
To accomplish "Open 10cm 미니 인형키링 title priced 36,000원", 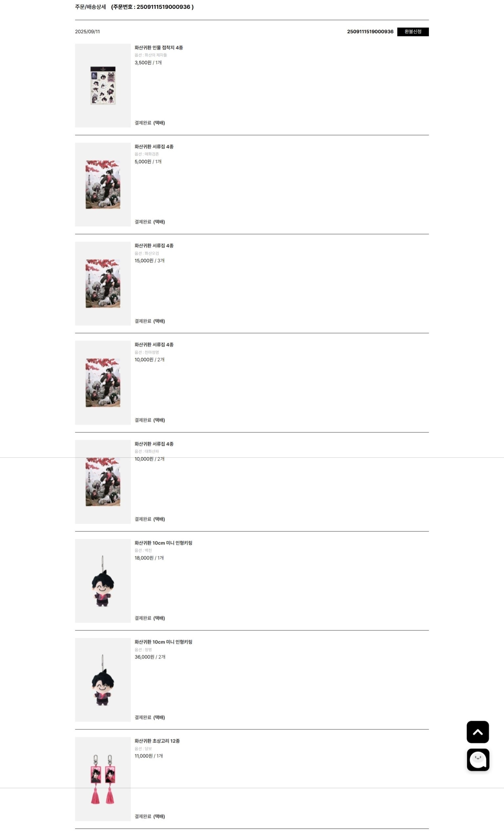I will [x=163, y=642].
